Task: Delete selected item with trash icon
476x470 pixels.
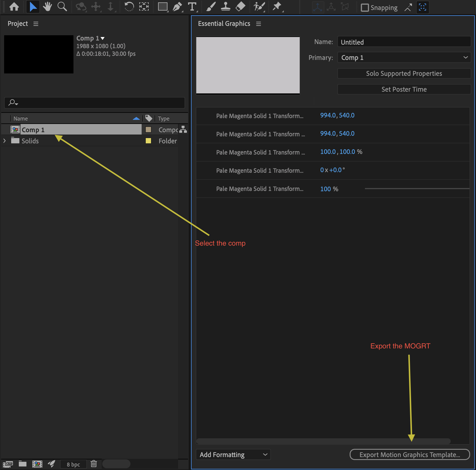Action: 93,464
